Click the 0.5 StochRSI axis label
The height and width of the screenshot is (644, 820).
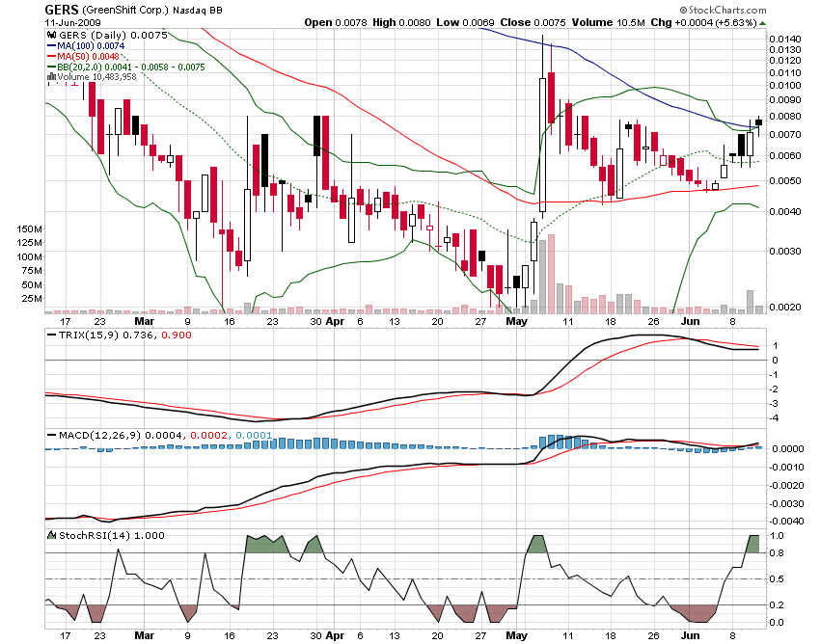coord(778,579)
